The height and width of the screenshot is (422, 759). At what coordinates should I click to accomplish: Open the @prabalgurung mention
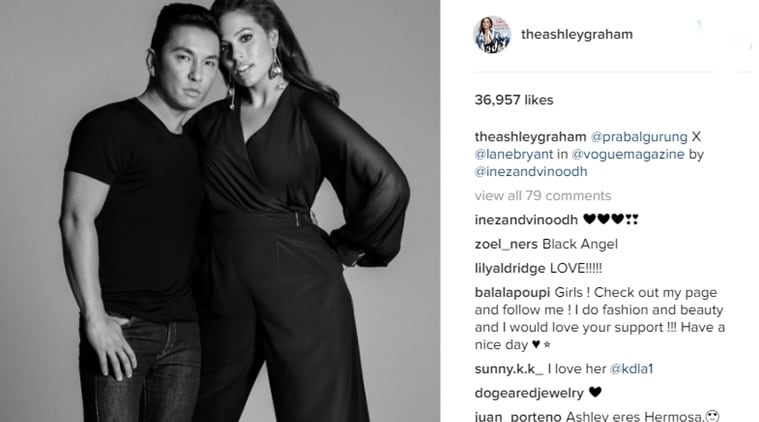pyautogui.click(x=639, y=137)
